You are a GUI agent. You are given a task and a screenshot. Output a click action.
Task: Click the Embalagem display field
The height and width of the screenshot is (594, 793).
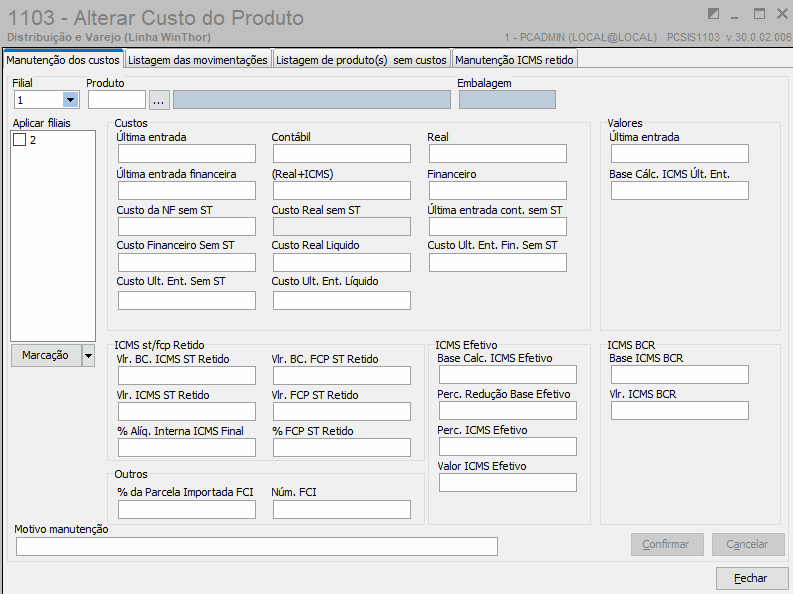click(x=507, y=100)
